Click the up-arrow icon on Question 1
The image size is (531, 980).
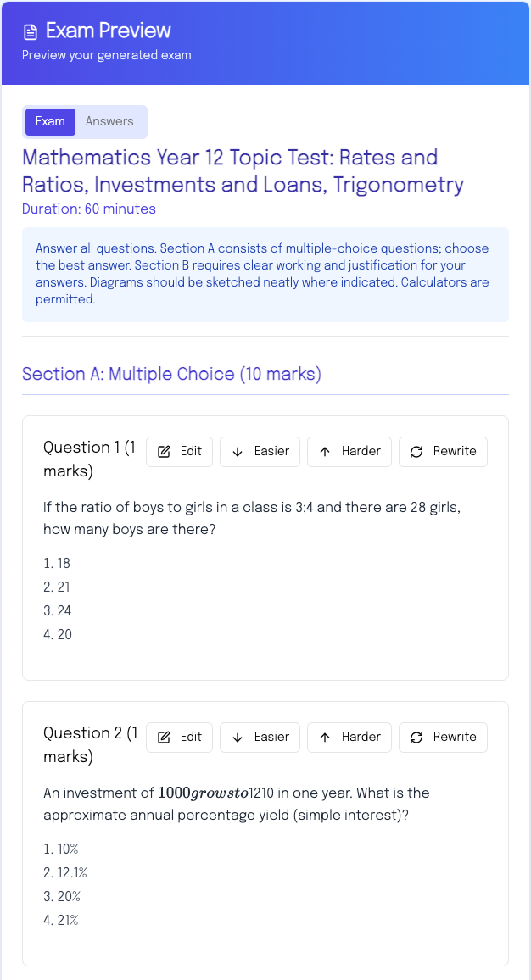[x=325, y=452]
